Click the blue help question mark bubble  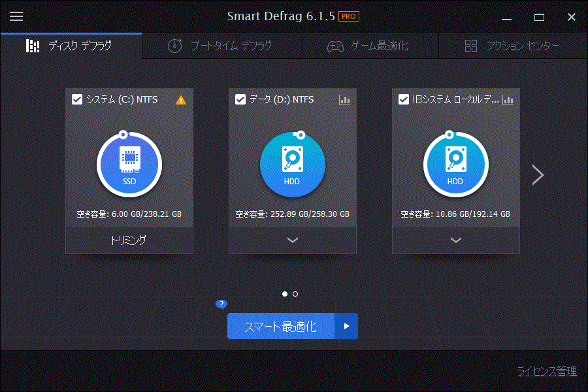221,304
